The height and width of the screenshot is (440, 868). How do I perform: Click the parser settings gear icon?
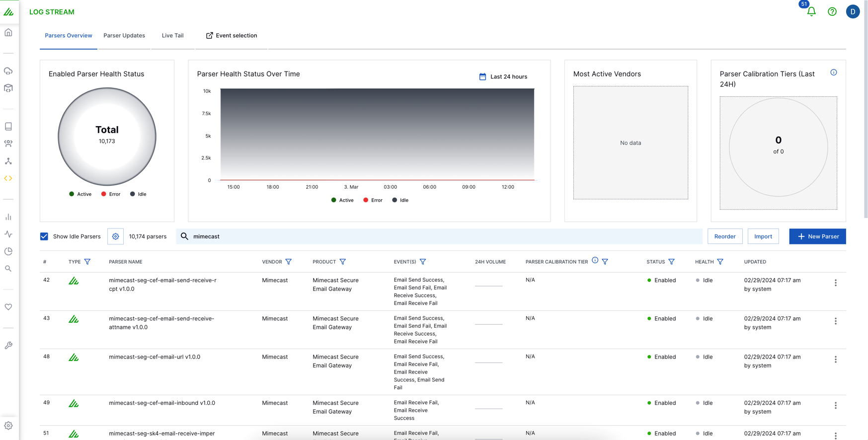pos(115,236)
